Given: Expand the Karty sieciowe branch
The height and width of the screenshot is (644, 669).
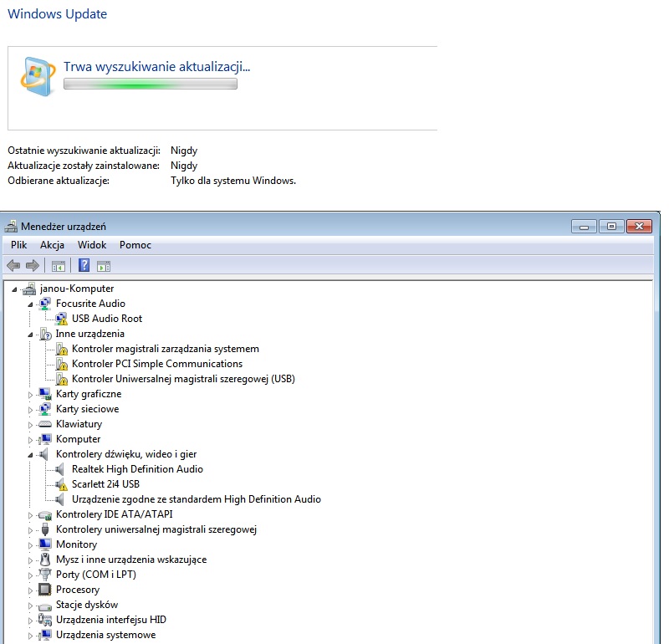Looking at the screenshot, I should click(30, 410).
